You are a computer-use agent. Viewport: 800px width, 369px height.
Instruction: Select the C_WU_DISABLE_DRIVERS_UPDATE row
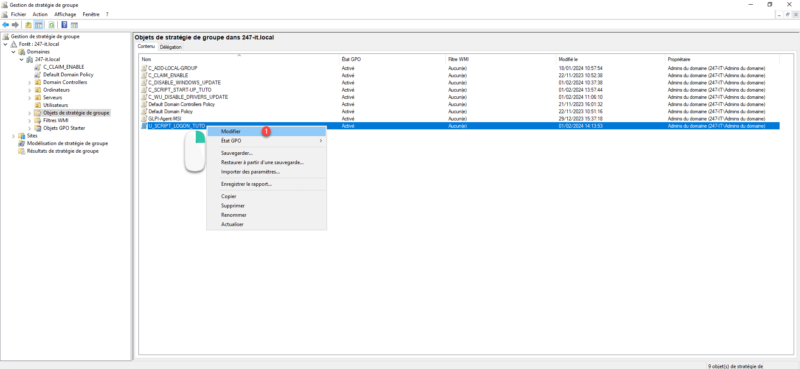click(459, 96)
